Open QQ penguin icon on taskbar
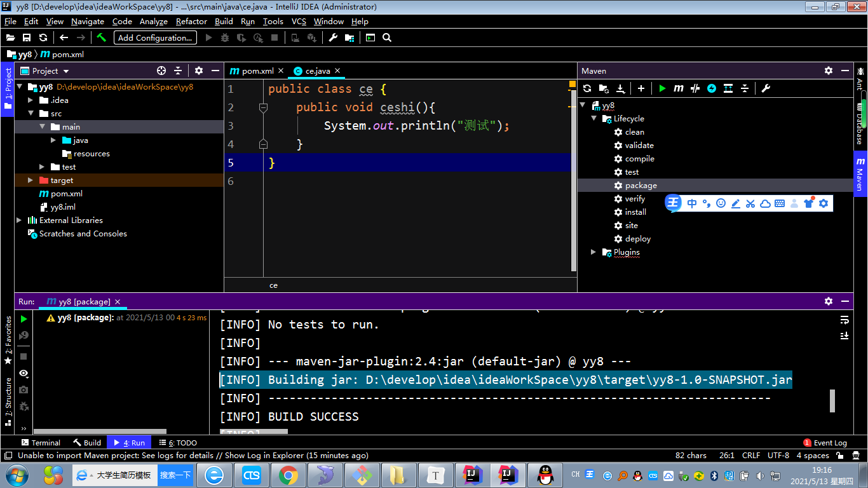This screenshot has width=868, height=488. 545,475
